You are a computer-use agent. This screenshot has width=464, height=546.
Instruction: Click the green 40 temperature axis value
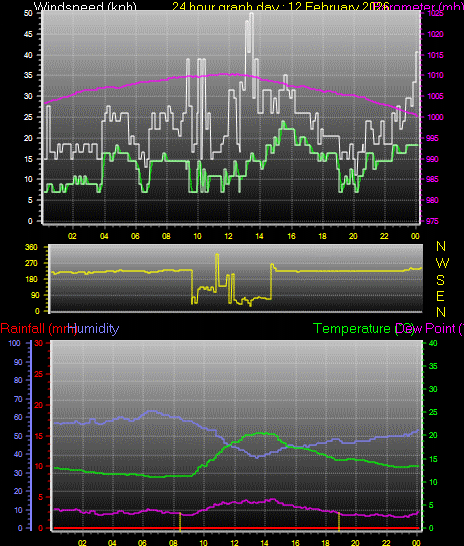[433, 343]
